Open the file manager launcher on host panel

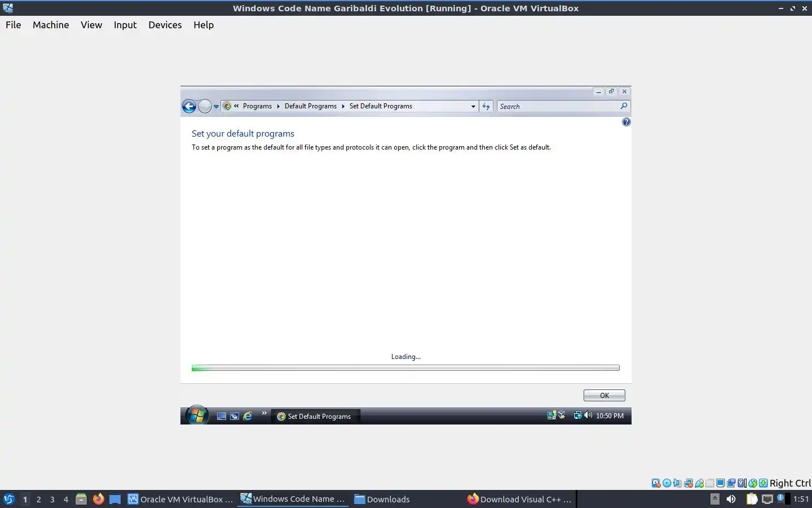pos(81,499)
